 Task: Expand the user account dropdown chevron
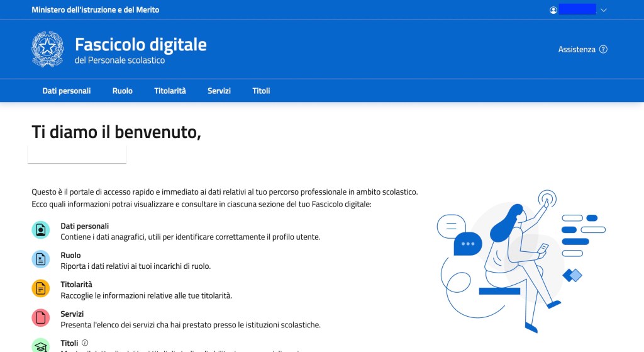click(604, 10)
